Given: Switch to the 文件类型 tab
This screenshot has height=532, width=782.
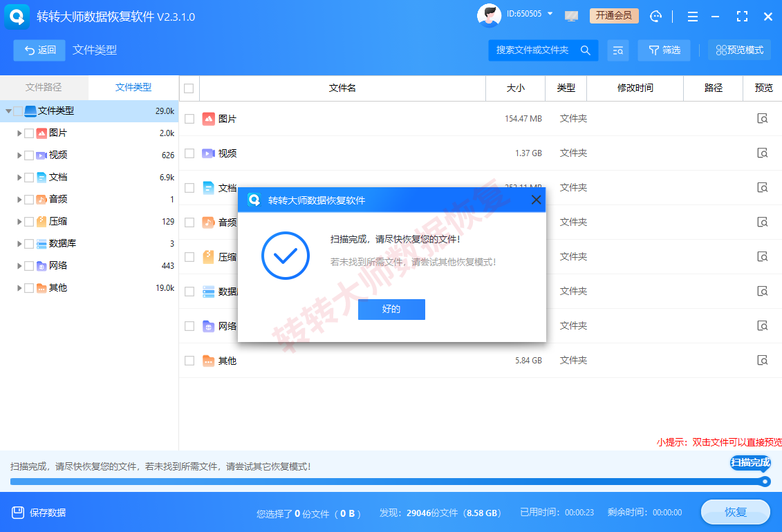Looking at the screenshot, I should [133, 87].
